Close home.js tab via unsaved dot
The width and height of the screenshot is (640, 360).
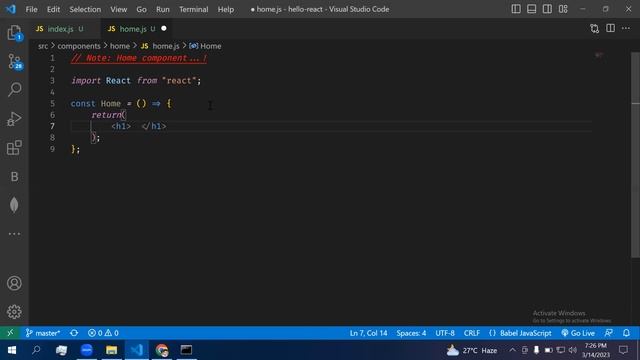[164, 29]
